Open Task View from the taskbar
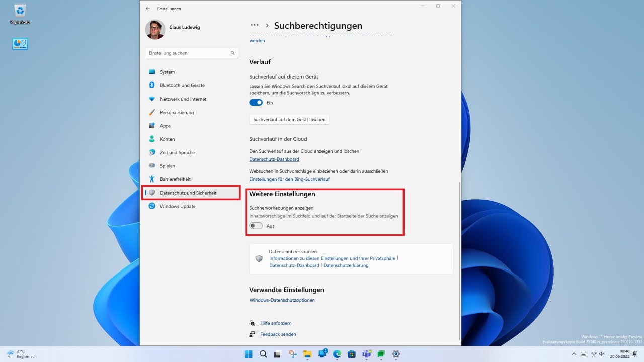 tap(278, 354)
